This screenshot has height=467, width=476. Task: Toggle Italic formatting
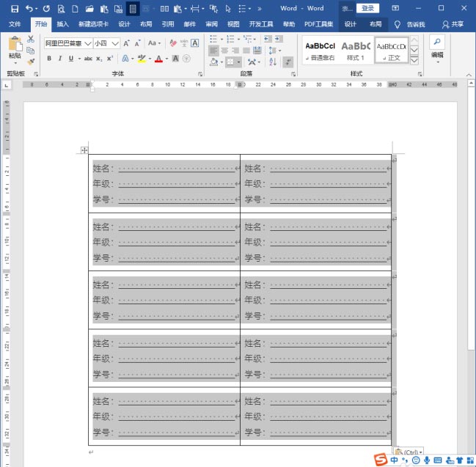[60, 59]
